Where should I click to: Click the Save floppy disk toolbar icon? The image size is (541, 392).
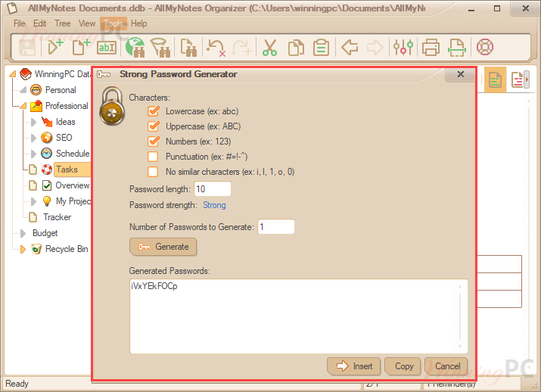tap(27, 47)
